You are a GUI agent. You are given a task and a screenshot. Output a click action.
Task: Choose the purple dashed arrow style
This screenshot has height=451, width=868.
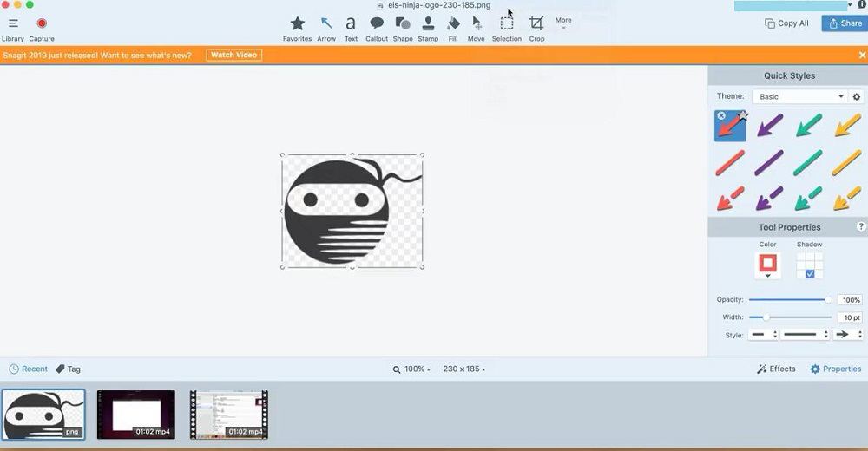tap(769, 199)
